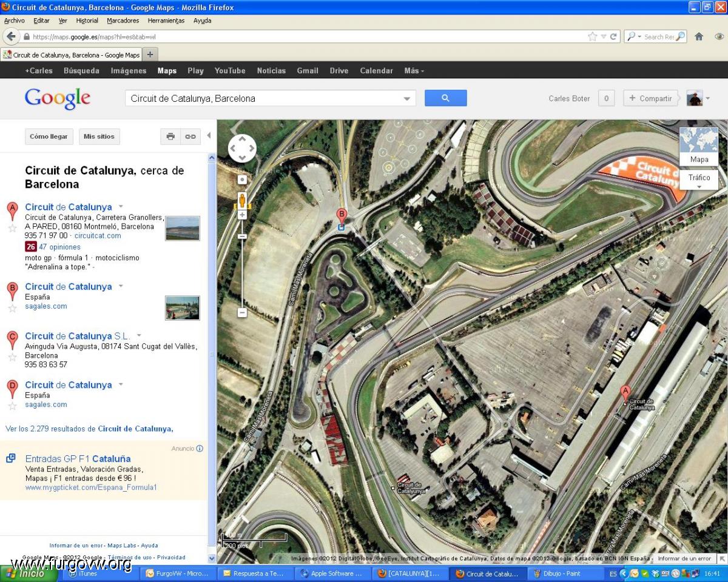The image size is (728, 582).
Task: Click the red C pin in results list
Action: (x=12, y=340)
